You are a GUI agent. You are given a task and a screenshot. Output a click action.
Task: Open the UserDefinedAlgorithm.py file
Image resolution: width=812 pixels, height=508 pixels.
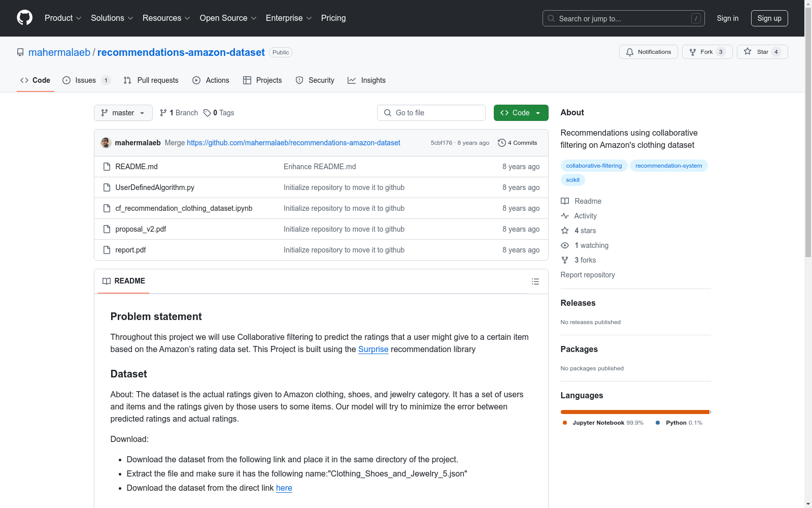(x=155, y=187)
